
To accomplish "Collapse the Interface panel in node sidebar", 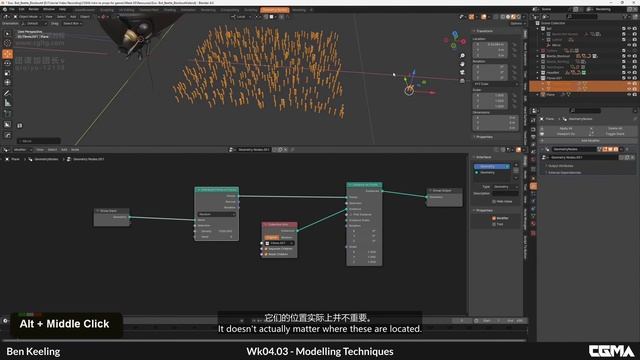I will tap(484, 157).
